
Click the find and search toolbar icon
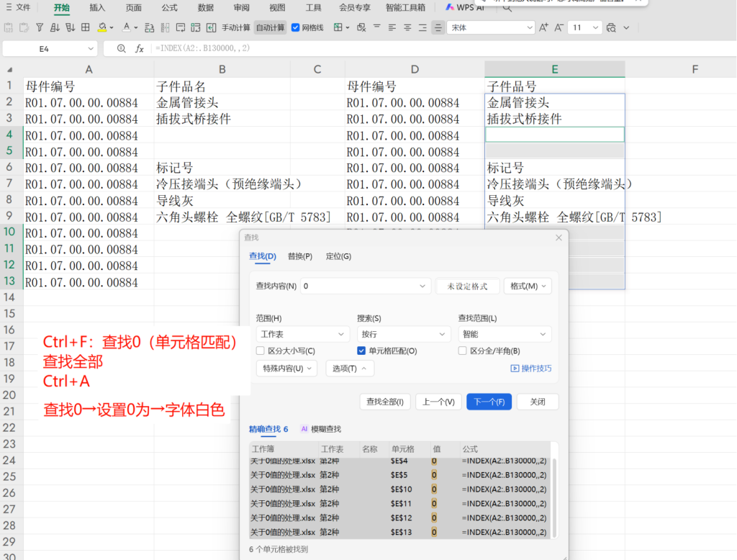tap(611, 28)
